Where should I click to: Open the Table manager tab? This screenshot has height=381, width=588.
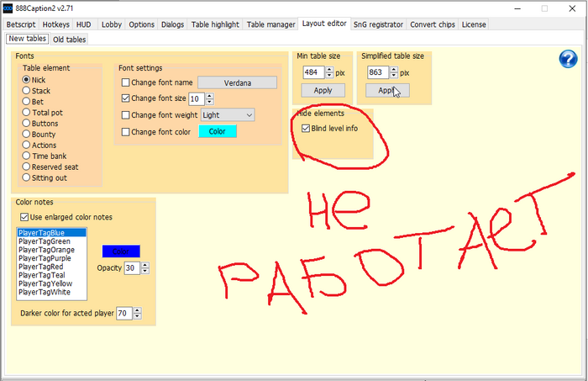(270, 24)
